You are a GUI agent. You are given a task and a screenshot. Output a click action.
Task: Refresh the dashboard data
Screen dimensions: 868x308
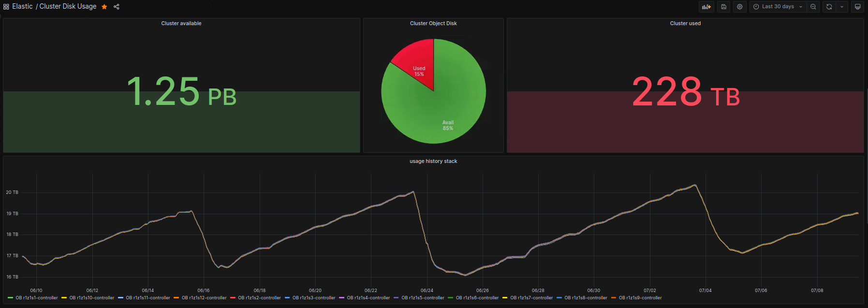tap(829, 7)
